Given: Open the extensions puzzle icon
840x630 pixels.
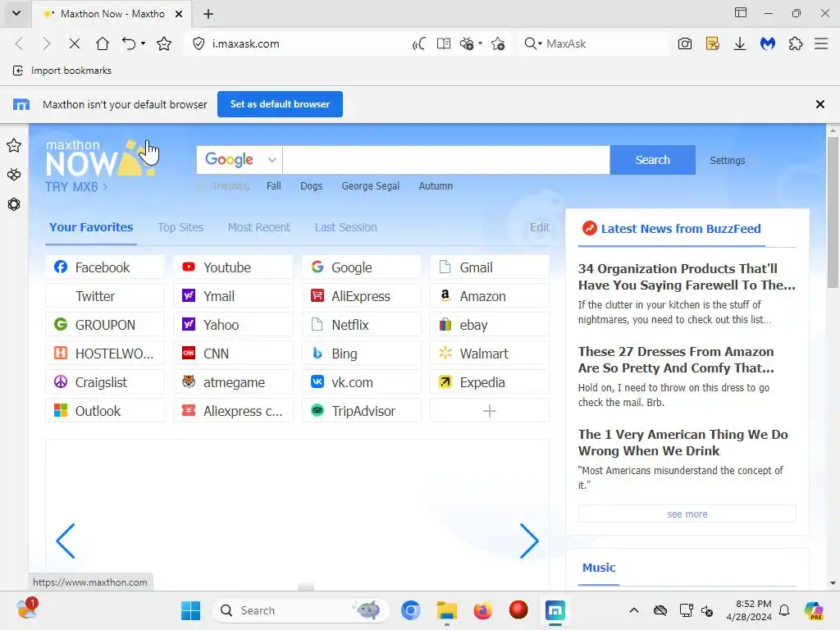Looking at the screenshot, I should tap(796, 44).
